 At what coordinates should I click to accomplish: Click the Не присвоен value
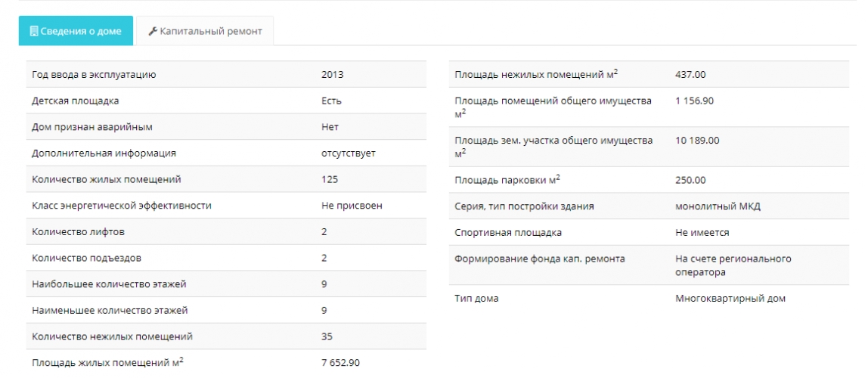pos(352,206)
